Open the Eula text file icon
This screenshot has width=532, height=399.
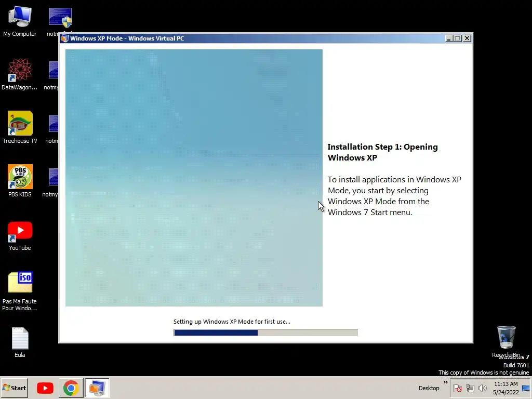tap(20, 343)
